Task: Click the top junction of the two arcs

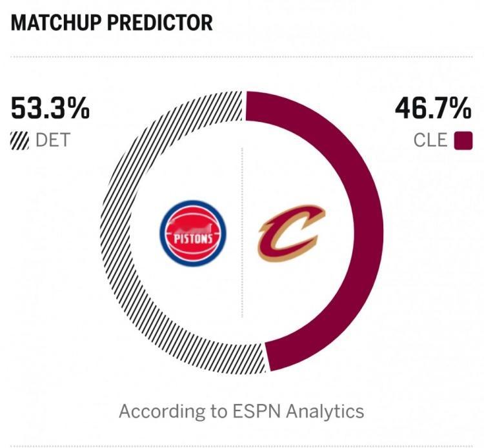Action: (245, 106)
